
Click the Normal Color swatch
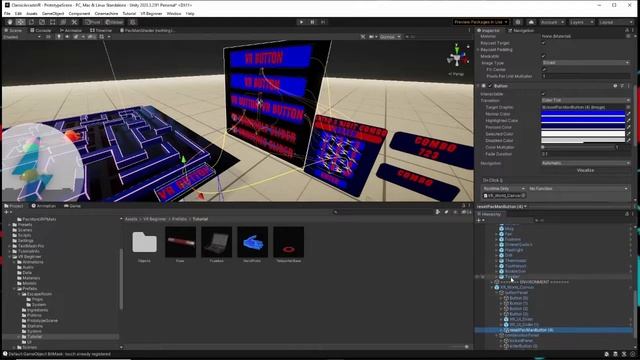(x=583, y=114)
